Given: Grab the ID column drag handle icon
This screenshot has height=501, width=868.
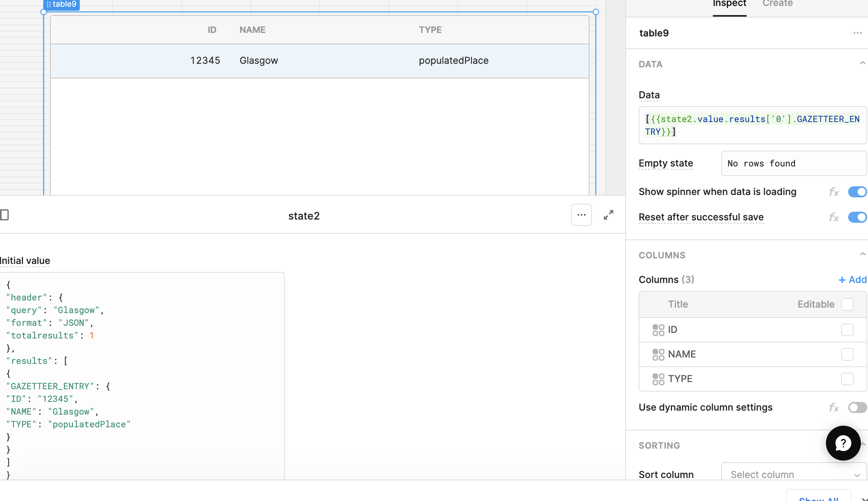Looking at the screenshot, I should [x=658, y=330].
